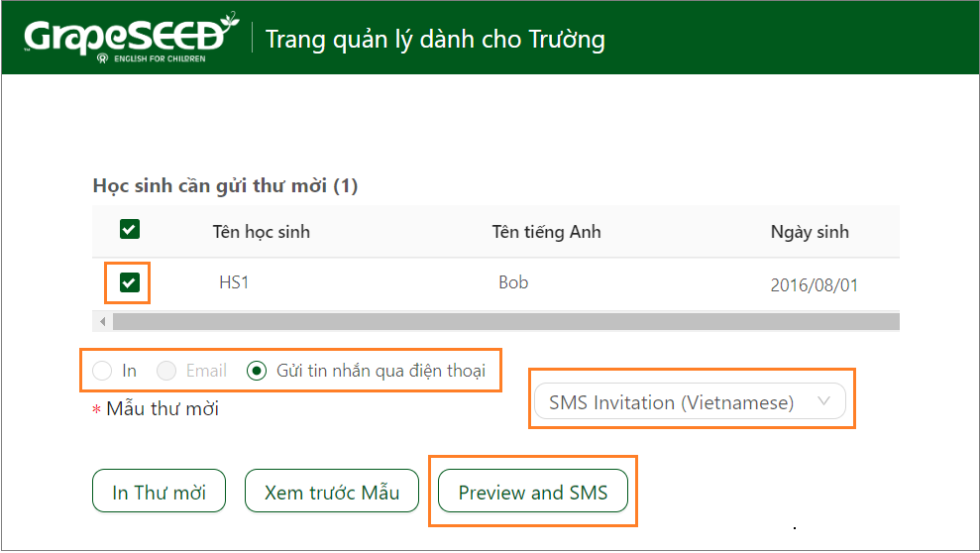
Task: Click the horizontal scrollbar track
Action: [x=506, y=322]
